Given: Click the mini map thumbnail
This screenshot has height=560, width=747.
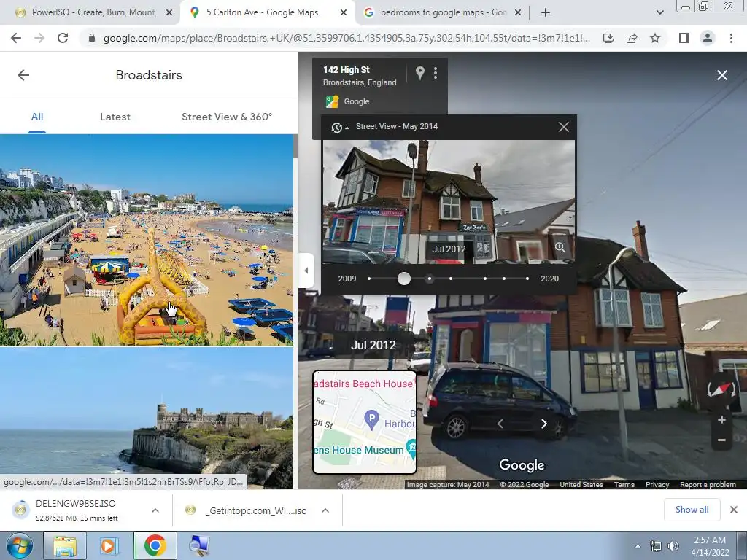Looking at the screenshot, I should [365, 422].
